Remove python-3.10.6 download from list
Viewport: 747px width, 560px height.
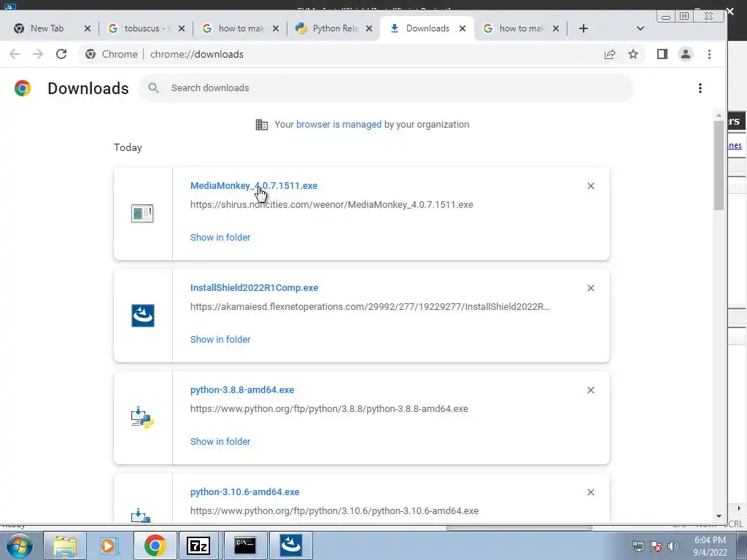point(591,492)
